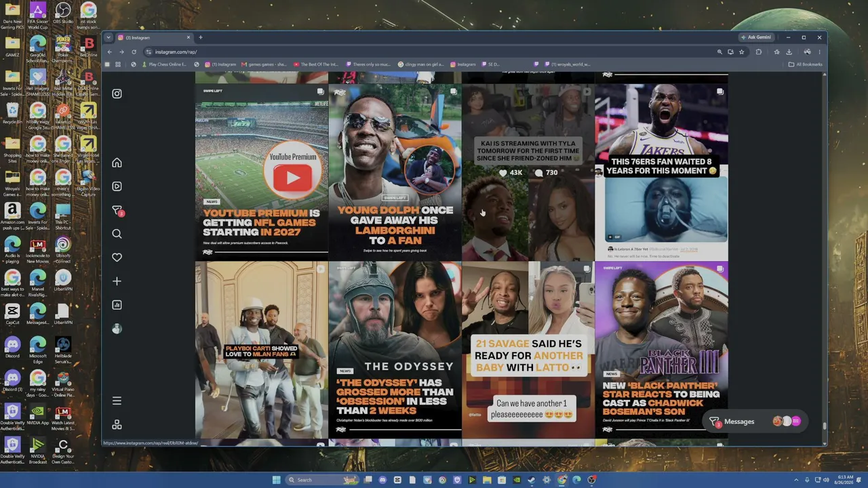Viewport: 868px width, 488px height.
Task: Open The Best Of The Int... bookmark
Action: pos(315,64)
